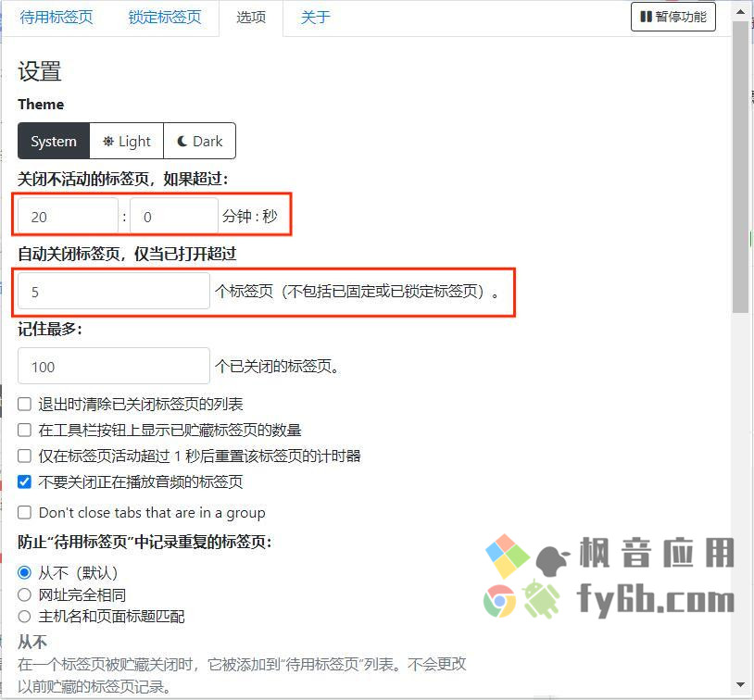Select the 网址完全相同 radio option
Image resolution: width=754 pixels, height=700 pixels.
(24, 594)
